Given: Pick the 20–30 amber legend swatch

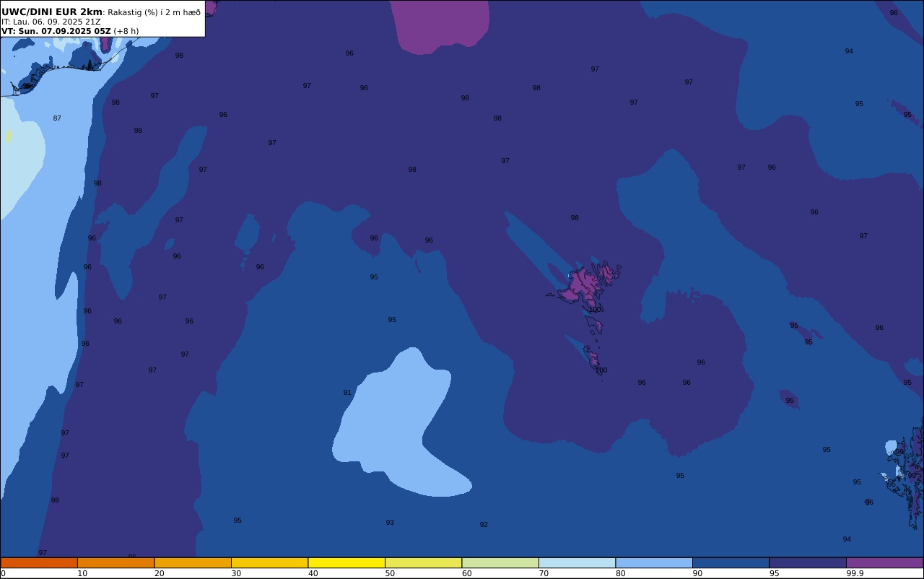Looking at the screenshot, I should (x=193, y=562).
